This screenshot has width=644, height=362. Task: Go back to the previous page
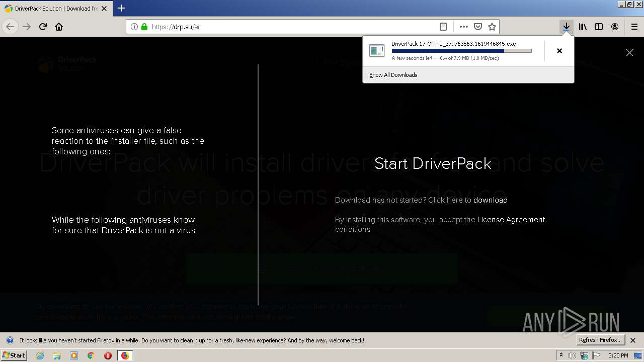coord(10,27)
